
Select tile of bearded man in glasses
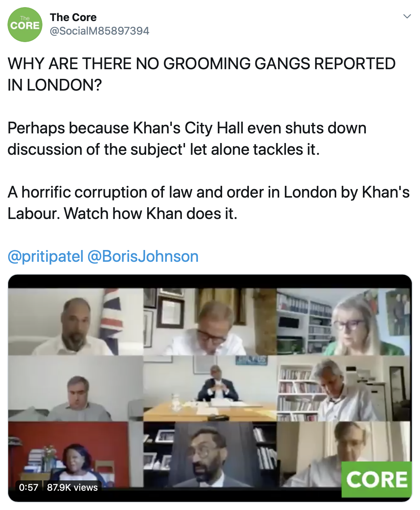pos(210,454)
